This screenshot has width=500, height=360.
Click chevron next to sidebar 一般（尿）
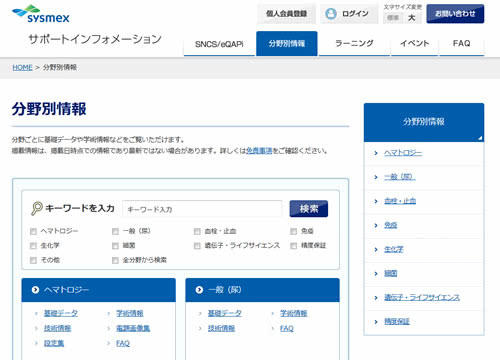coord(376,177)
